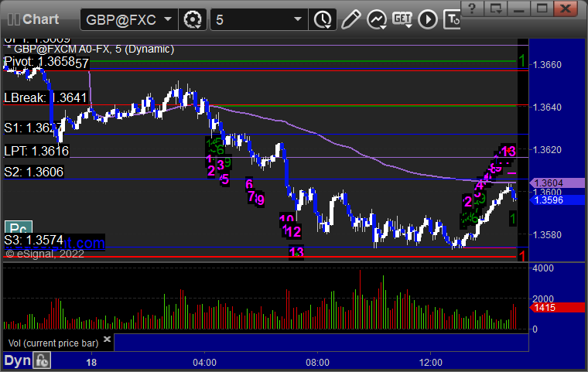588x372 pixels.
Task: Click the 18 date label on time axis
Action: click(91, 363)
